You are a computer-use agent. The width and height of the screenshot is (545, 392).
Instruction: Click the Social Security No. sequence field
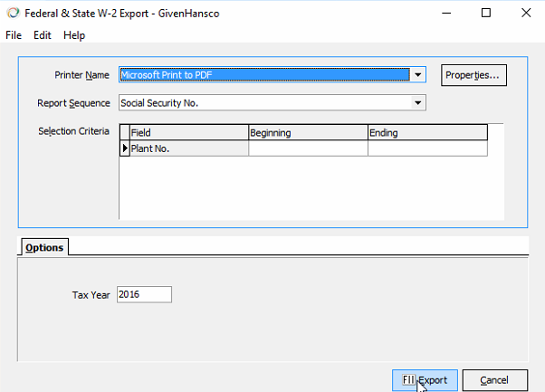(263, 103)
